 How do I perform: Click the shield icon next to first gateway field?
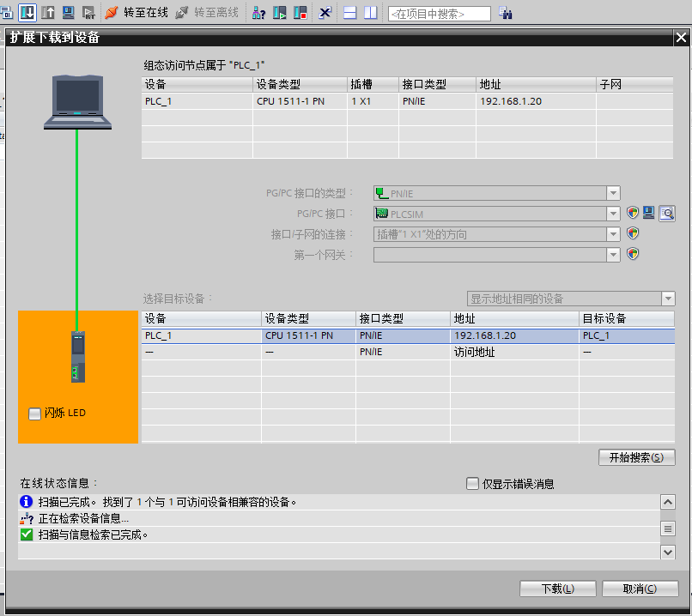point(633,252)
